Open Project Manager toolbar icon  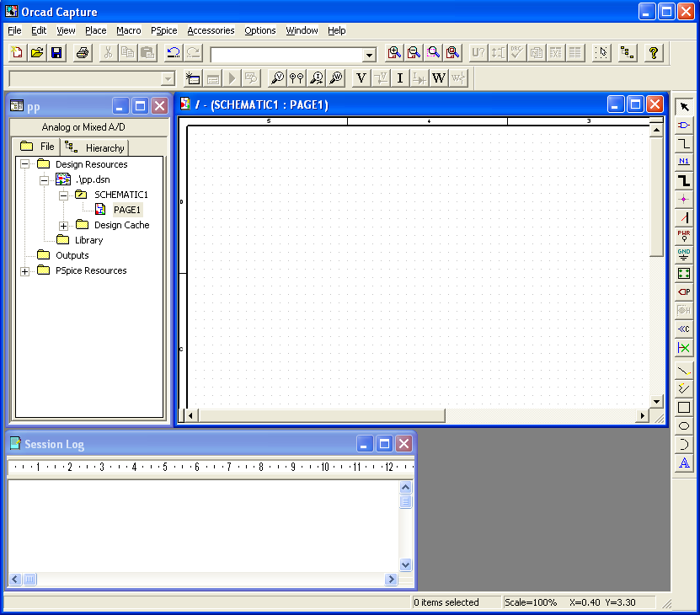pos(628,53)
